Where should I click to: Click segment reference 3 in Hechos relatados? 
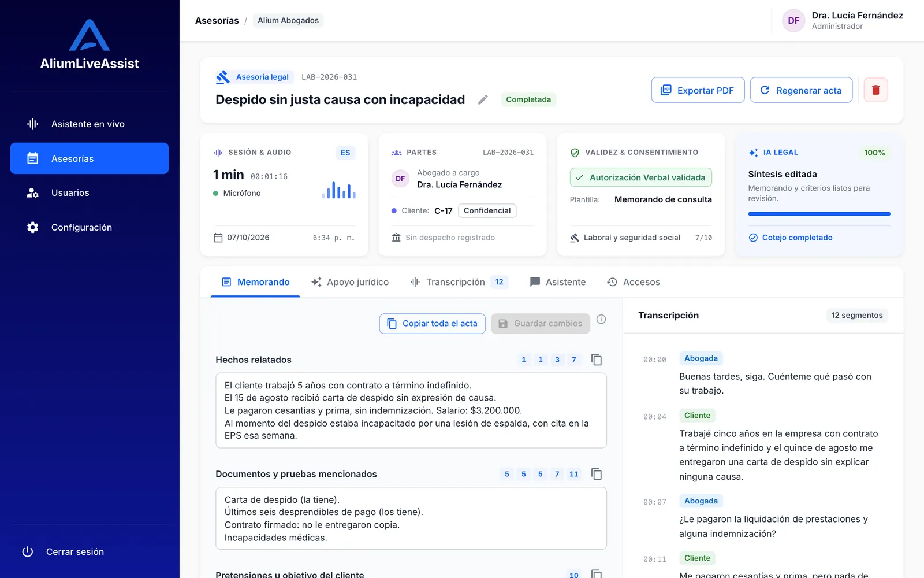[x=557, y=360]
